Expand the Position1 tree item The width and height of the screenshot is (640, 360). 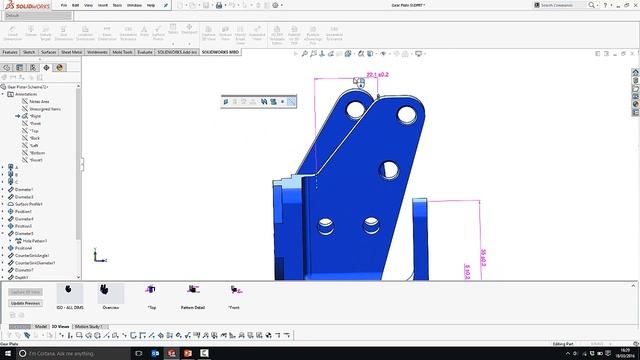[x=3, y=211]
